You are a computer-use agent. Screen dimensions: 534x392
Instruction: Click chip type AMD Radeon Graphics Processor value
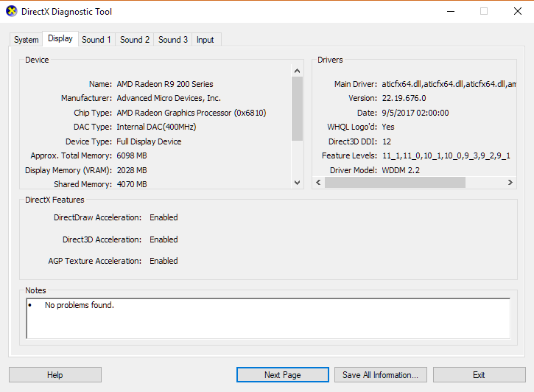[x=192, y=113]
